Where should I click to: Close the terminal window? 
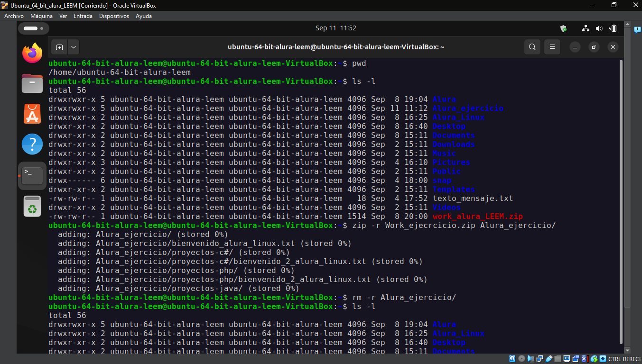pyautogui.click(x=613, y=47)
